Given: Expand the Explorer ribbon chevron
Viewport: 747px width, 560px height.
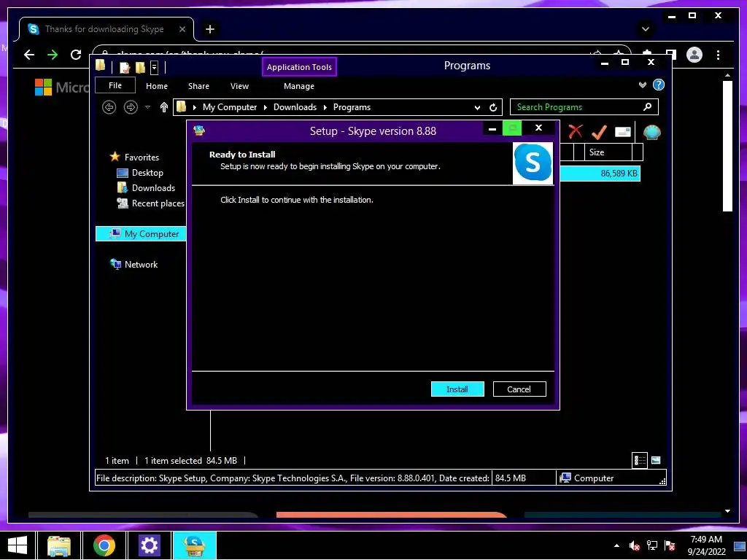Looking at the screenshot, I should (643, 85).
